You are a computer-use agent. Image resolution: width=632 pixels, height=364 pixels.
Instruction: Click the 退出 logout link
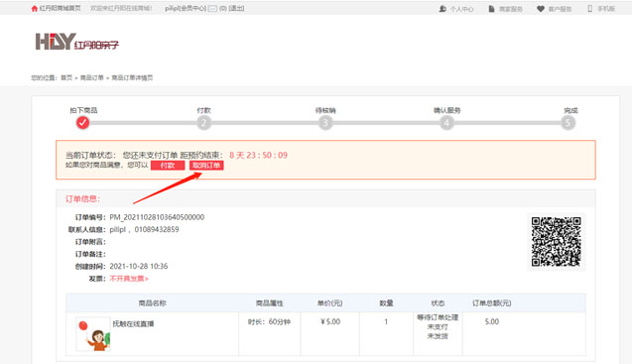pyautogui.click(x=236, y=9)
